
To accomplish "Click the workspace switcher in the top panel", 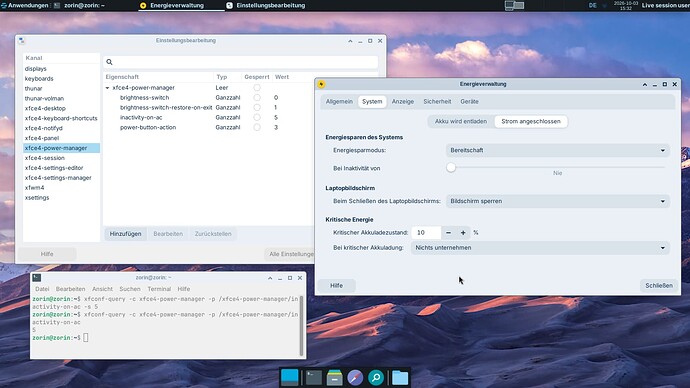I will coord(514,5).
